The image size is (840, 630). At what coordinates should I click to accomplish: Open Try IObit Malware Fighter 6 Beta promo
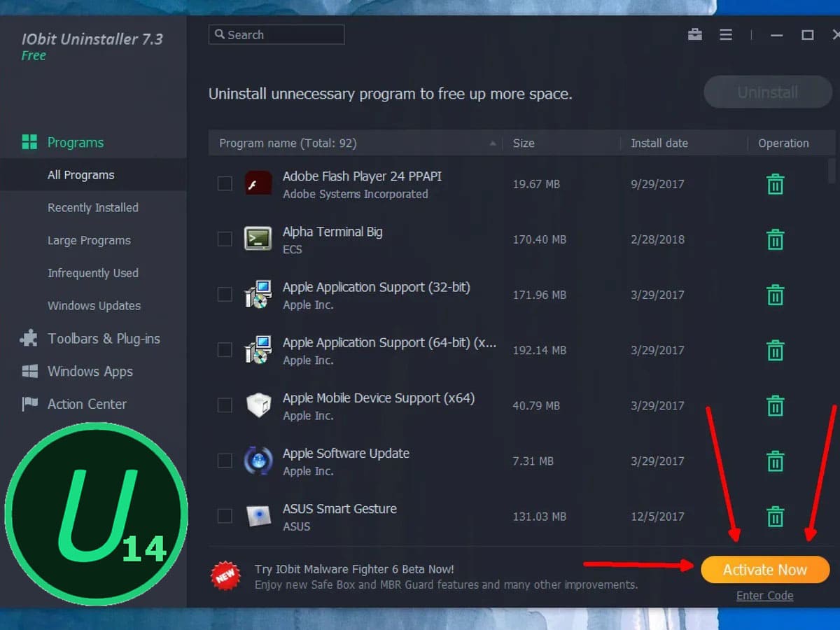354,569
